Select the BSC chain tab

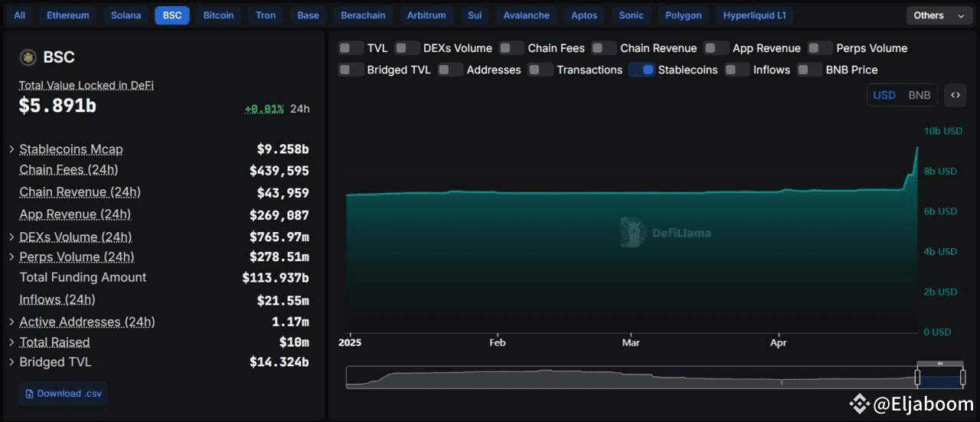172,15
